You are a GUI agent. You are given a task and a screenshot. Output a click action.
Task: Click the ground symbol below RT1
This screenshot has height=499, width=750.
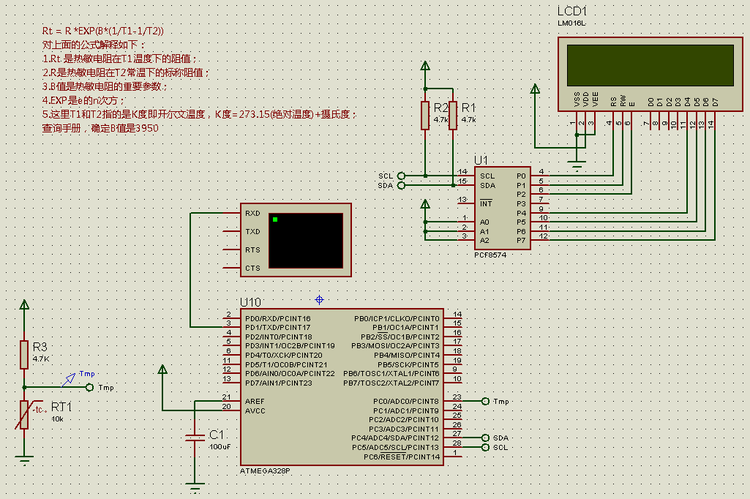tap(25, 458)
